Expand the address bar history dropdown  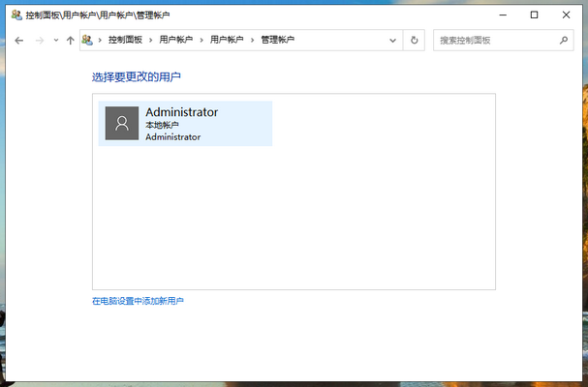coord(392,41)
